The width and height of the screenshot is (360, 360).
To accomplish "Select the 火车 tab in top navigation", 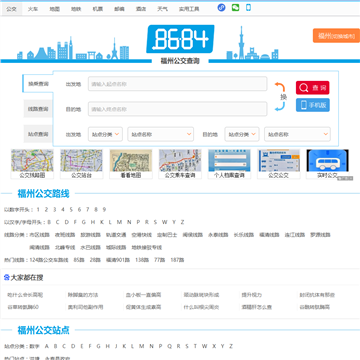I will pyautogui.click(x=33, y=9).
